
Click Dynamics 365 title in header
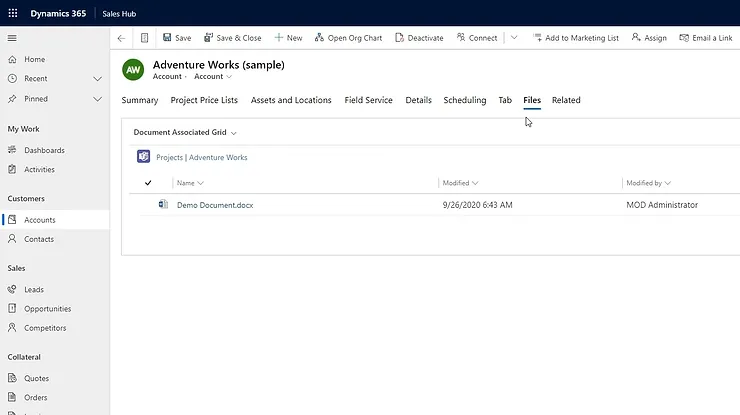click(58, 13)
